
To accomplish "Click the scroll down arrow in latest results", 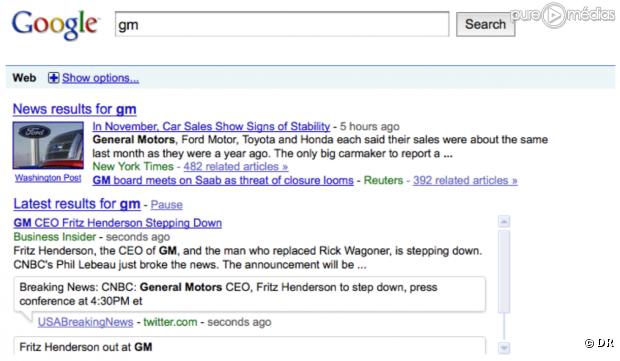I will [x=504, y=348].
